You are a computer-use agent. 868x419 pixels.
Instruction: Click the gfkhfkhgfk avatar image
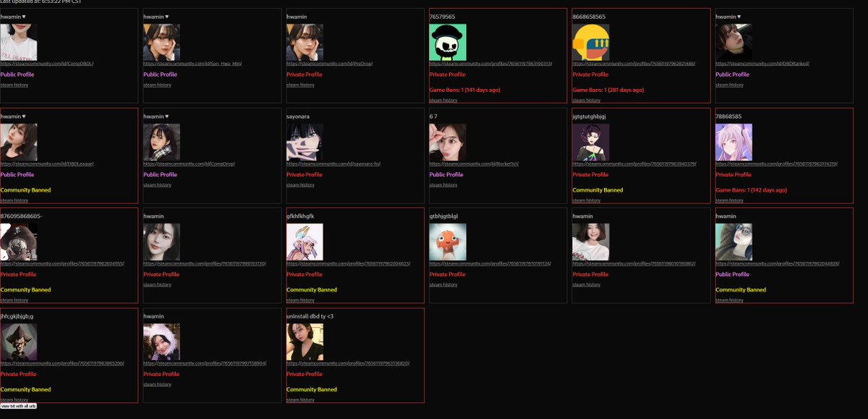click(305, 242)
